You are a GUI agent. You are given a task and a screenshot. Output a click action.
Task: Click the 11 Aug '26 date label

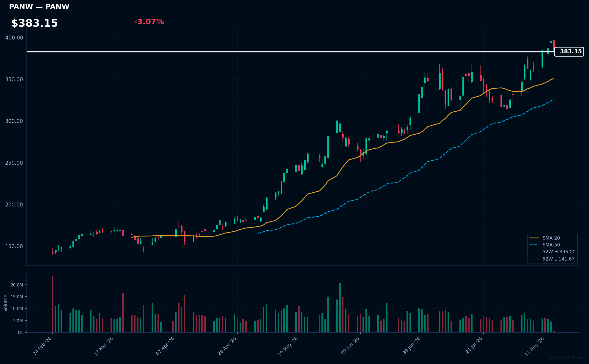coord(534,346)
